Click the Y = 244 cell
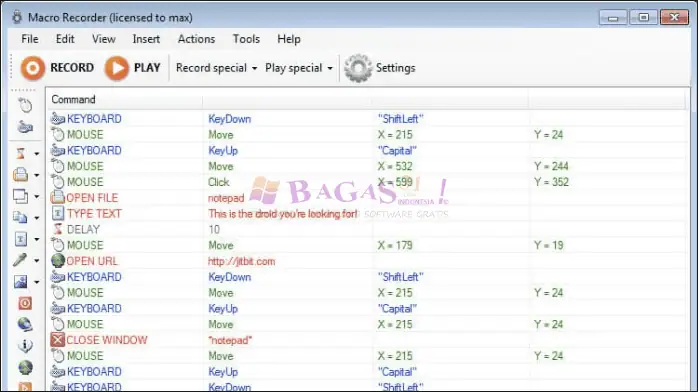The height and width of the screenshot is (392, 698). pos(552,166)
